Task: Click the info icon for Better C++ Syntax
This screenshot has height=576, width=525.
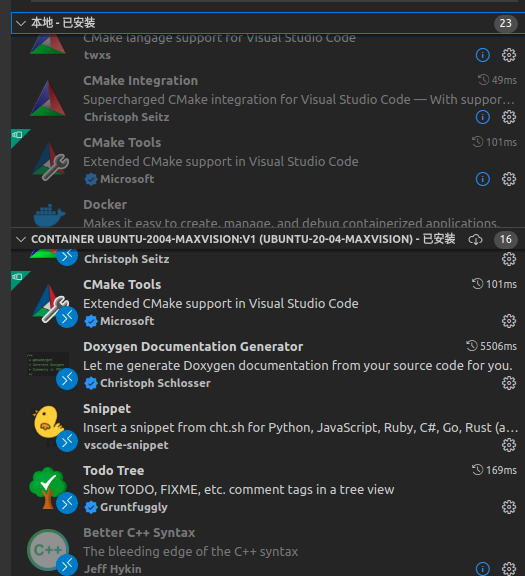Action: [x=482, y=569]
